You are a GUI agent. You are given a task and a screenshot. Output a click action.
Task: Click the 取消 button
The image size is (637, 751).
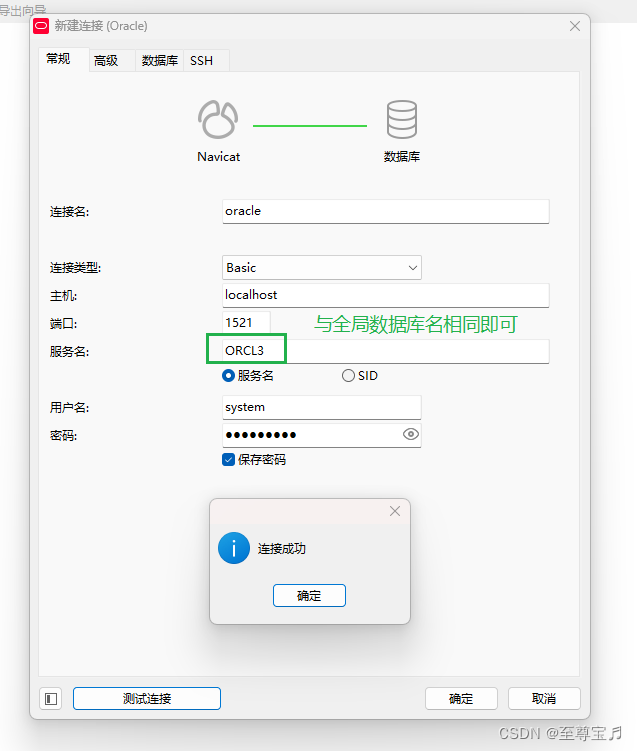pos(544,699)
